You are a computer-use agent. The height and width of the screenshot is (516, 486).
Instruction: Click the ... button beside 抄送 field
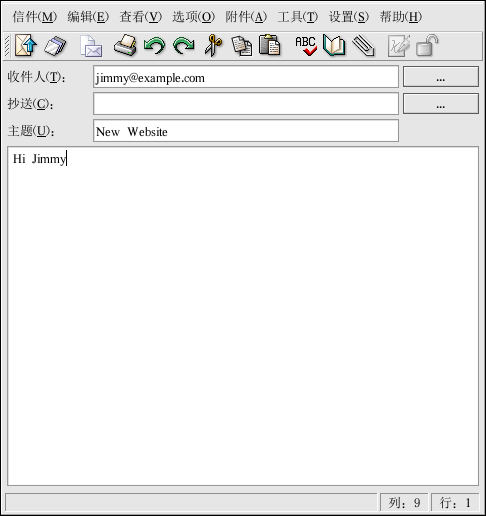(x=441, y=104)
